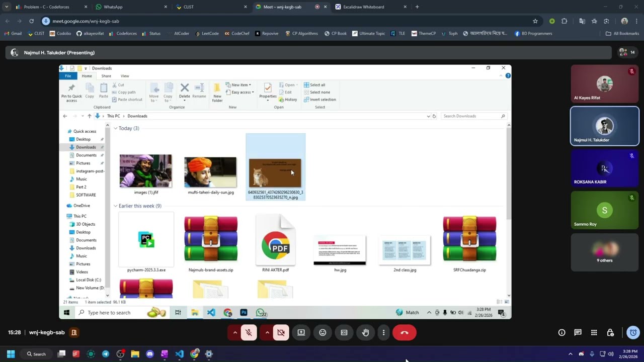
Task: Open meeting details info icon
Action: click(562, 332)
